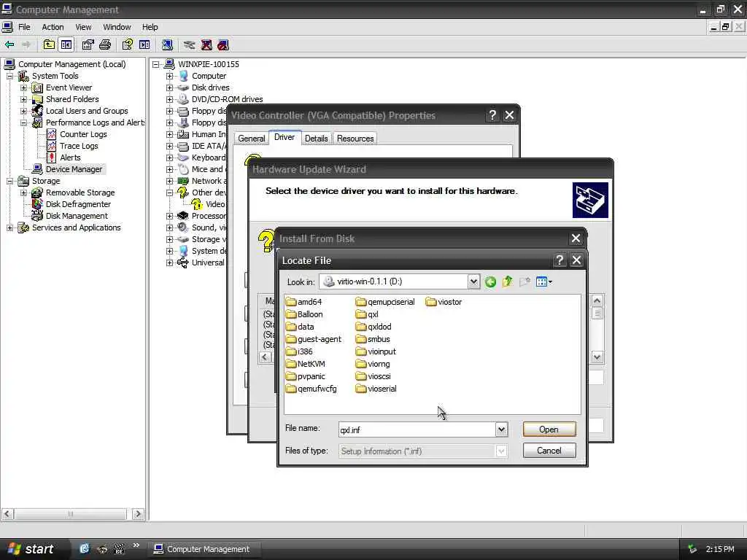Select the qemupciserial folder
The height and width of the screenshot is (560, 747).
pyautogui.click(x=385, y=302)
